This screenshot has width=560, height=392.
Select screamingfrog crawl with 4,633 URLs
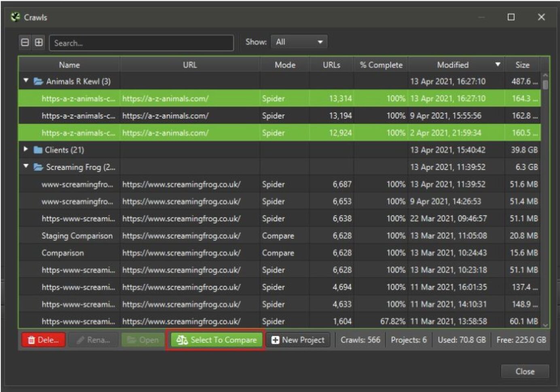(x=280, y=304)
